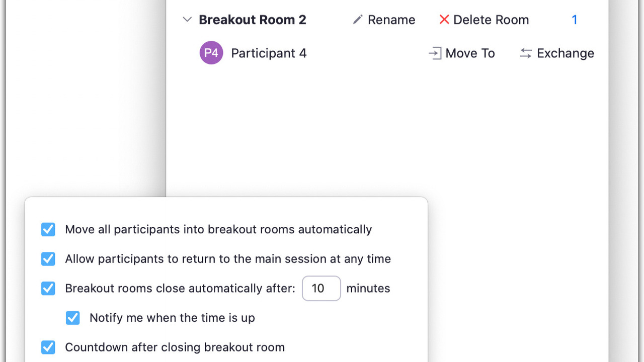Collapse the Breakout Room 2 chevron
644x362 pixels.
click(x=187, y=20)
